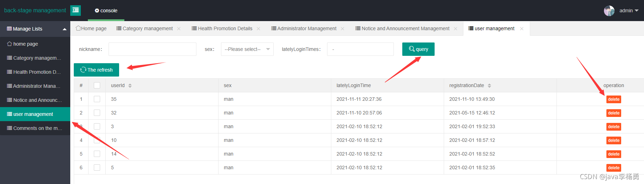Click the list icon beside sidebar Health Promotion
644x184 pixels.
[9, 72]
